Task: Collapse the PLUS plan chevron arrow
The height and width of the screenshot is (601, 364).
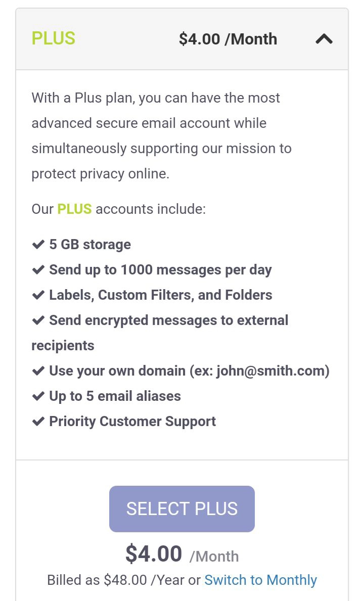Action: (x=324, y=39)
